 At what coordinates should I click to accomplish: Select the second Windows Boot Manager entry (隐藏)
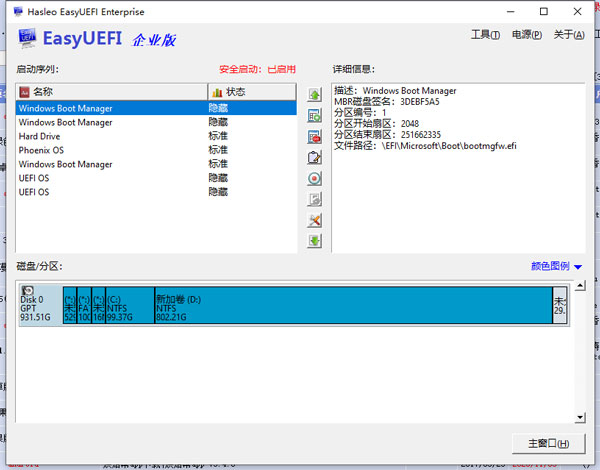[x=156, y=122]
